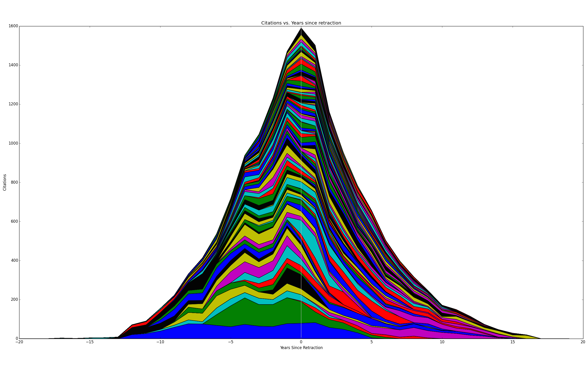Click the chart title 'Citations vs. Years since retraction'
The image size is (588, 368).
tap(301, 23)
